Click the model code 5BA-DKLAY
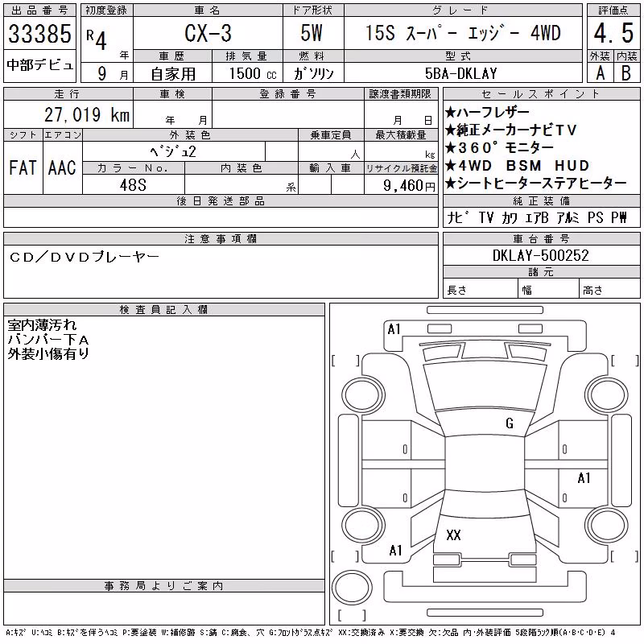The height and width of the screenshot is (644, 644). (x=461, y=73)
